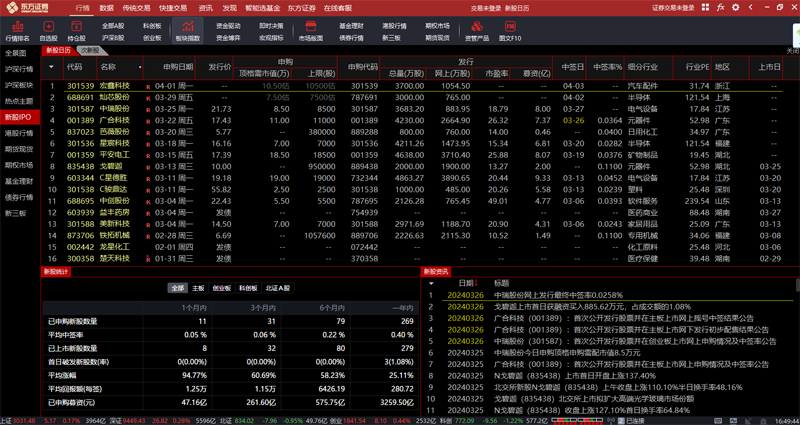Click 期权市场 toolbar button
Viewport: 800px width, 425px height.
click(437, 26)
